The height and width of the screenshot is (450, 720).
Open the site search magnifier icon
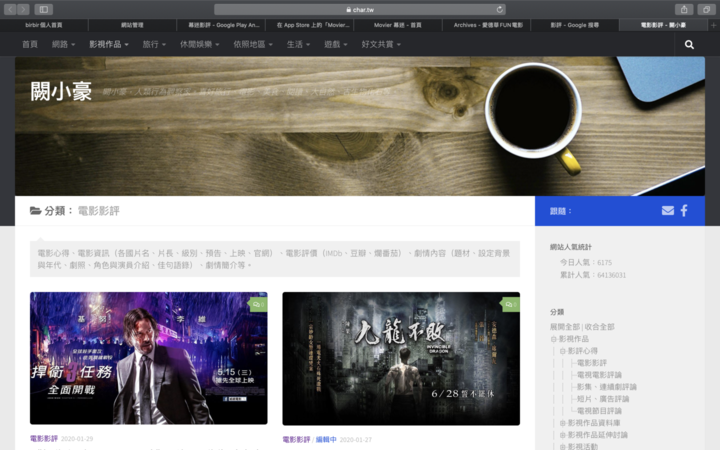coord(689,45)
